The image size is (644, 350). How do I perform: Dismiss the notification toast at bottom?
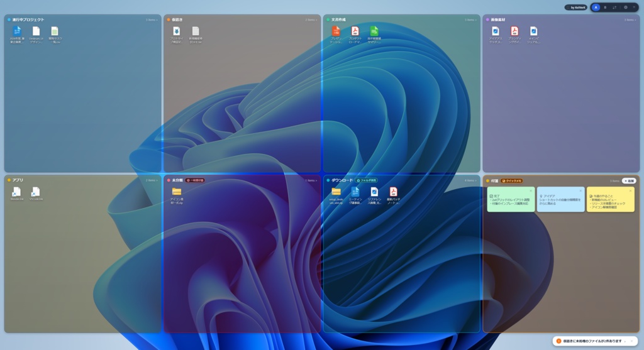pos(631,341)
